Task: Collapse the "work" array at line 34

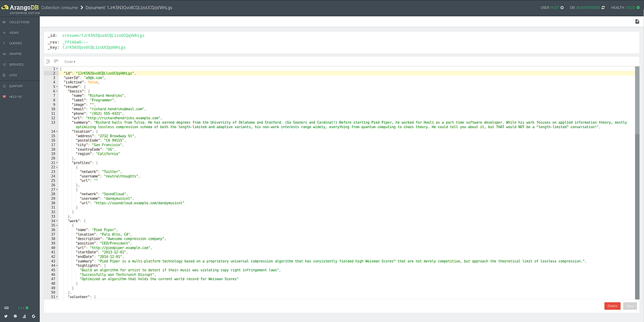Action: (57, 221)
